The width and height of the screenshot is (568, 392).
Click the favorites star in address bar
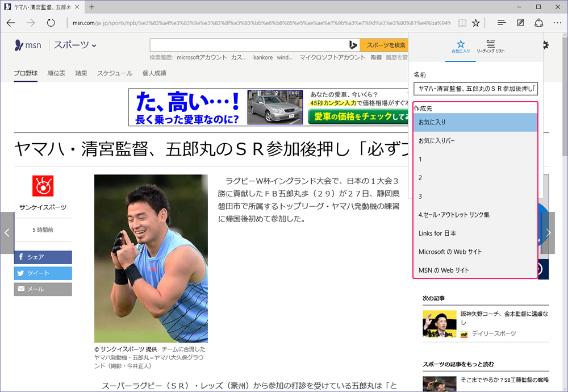point(475,23)
